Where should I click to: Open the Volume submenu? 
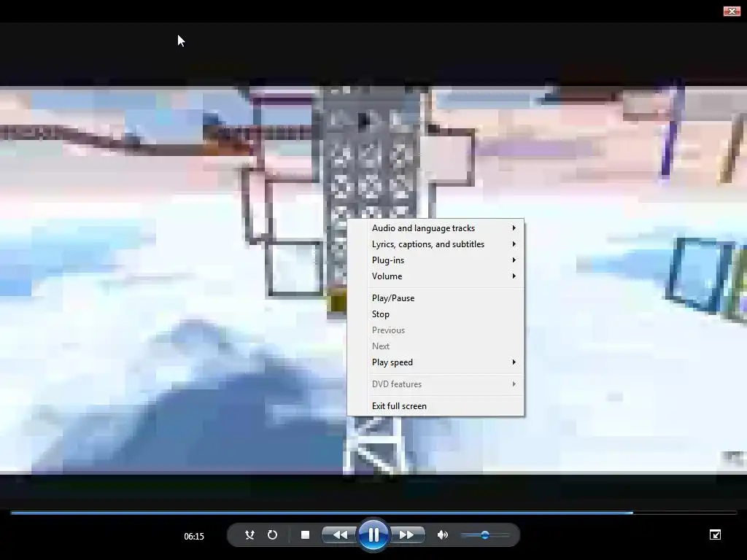pos(436,276)
